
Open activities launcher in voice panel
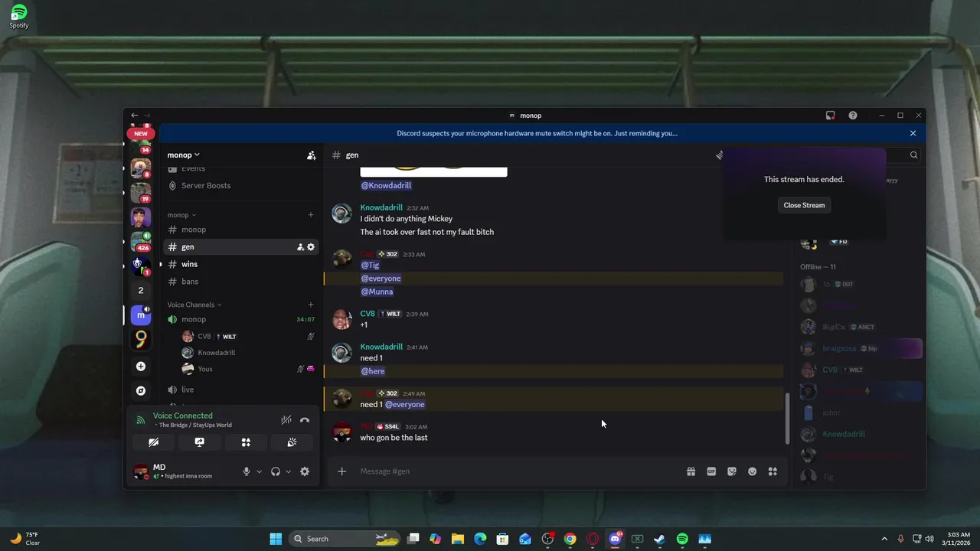pyautogui.click(x=246, y=442)
